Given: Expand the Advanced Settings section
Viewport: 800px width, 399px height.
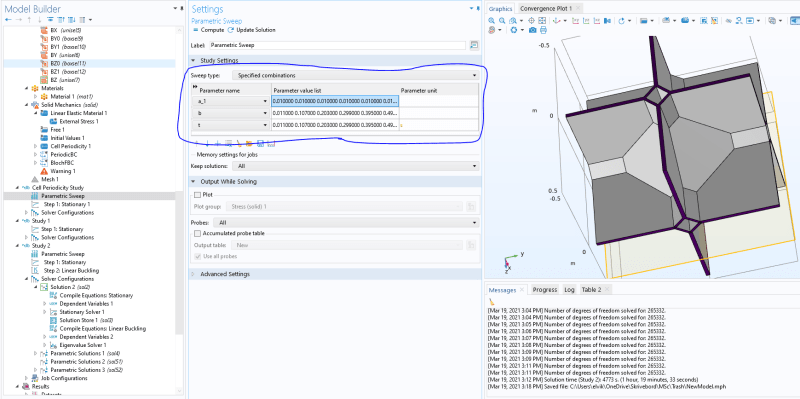Looking at the screenshot, I should click(x=193, y=274).
